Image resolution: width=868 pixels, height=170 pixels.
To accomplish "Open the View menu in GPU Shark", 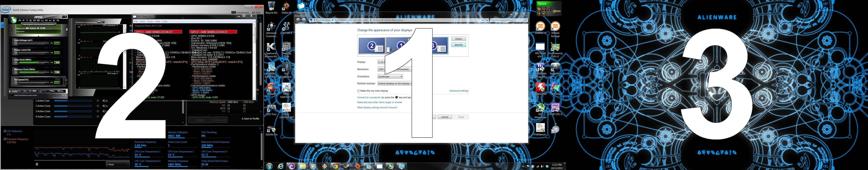I will (x=142, y=21).
